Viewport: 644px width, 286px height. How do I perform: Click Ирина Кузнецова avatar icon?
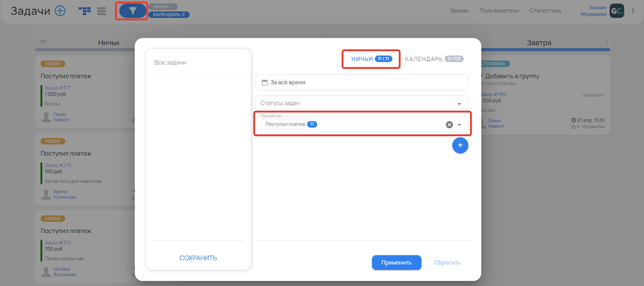point(46,194)
